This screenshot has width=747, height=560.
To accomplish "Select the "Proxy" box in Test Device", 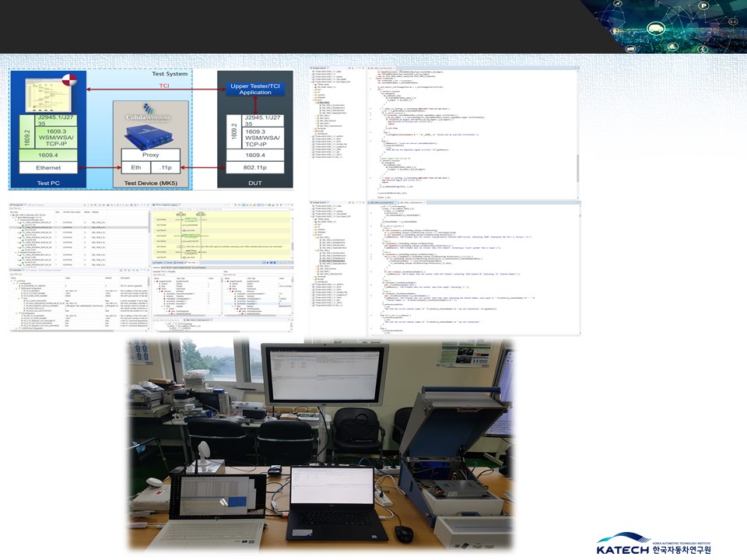I will tap(150, 155).
